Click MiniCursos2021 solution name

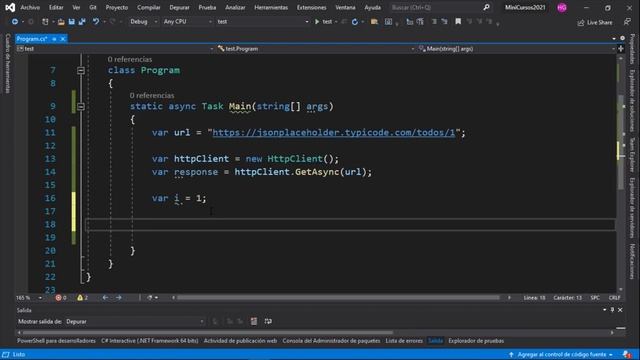point(525,7)
